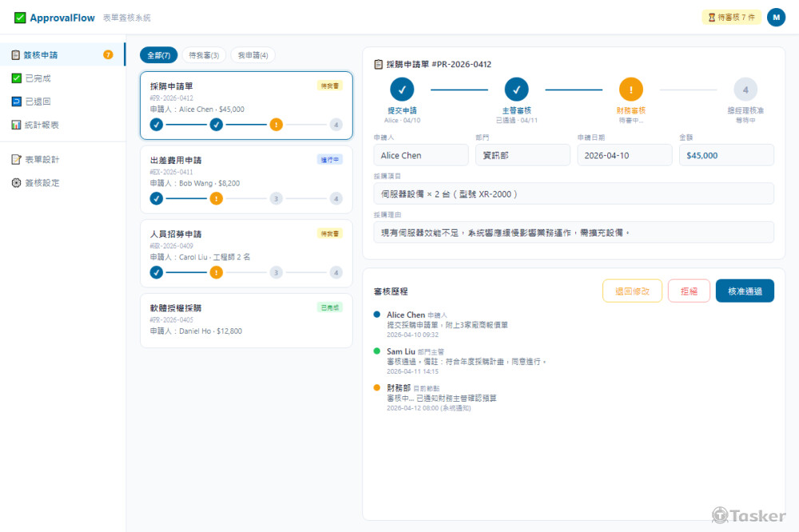Expand the 軟體授權採購 card details
This screenshot has width=799, height=532.
[245, 318]
